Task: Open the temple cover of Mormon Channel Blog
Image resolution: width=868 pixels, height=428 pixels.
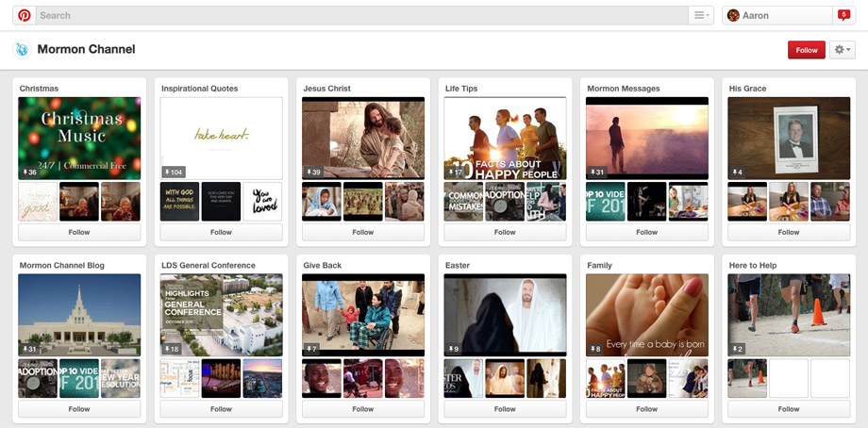Action: [x=79, y=315]
